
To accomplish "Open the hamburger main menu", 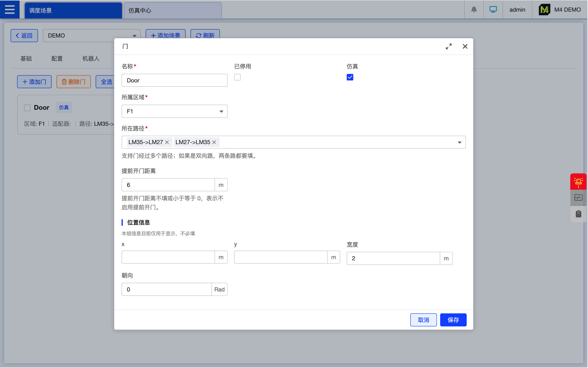I will 10,10.
